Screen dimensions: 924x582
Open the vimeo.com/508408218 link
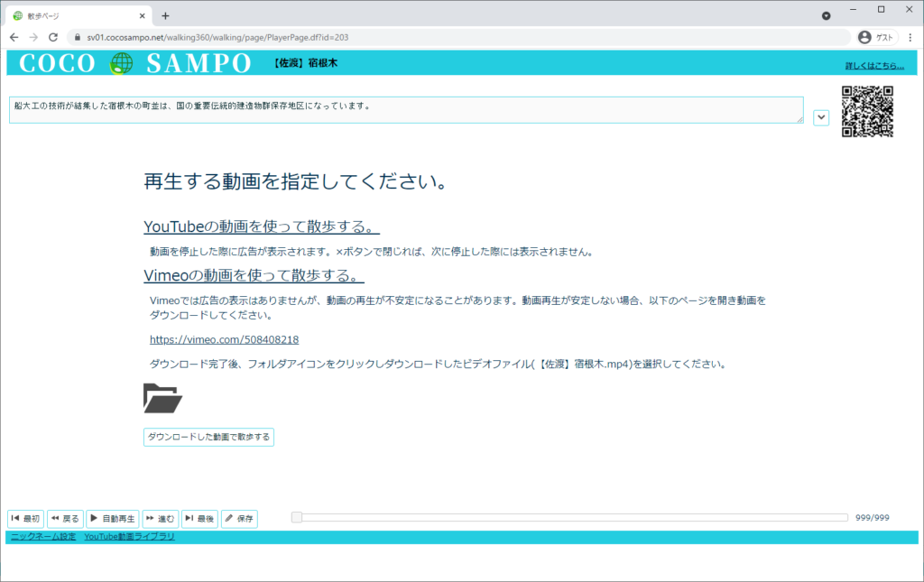pos(224,339)
